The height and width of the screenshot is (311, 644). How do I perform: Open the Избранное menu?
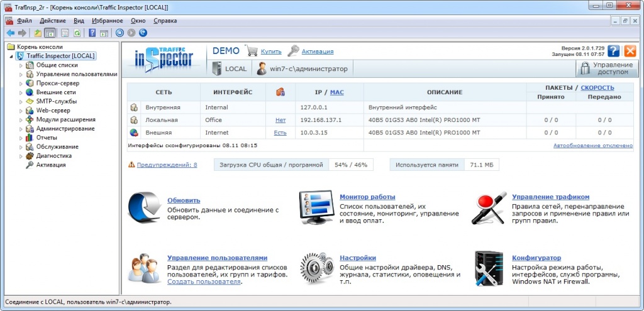pos(107,21)
